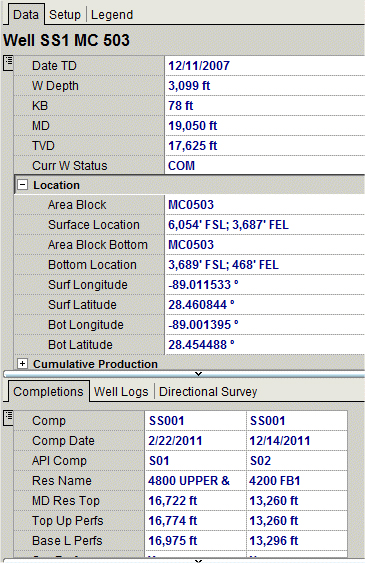Click the Base L Perfs row label
Image resolution: width=365 pixels, height=563 pixels.
point(67,541)
